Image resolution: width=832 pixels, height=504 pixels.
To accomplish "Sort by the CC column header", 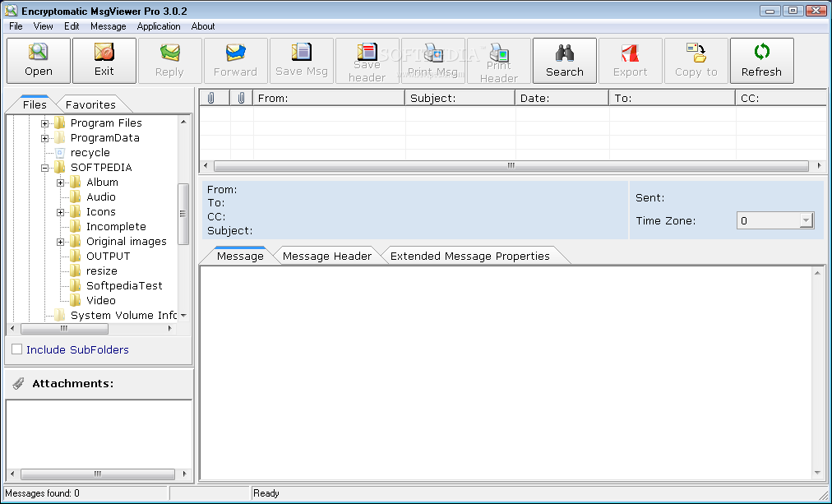I will point(782,98).
